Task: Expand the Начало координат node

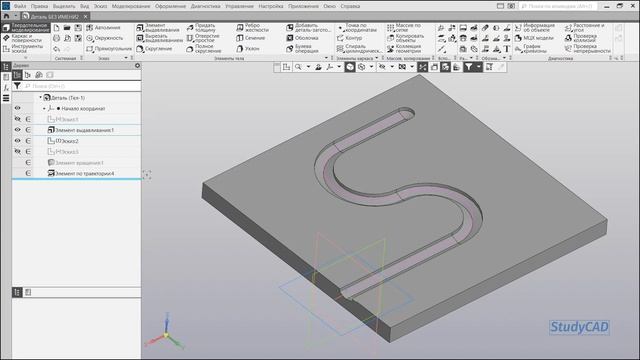Action: tap(44, 109)
